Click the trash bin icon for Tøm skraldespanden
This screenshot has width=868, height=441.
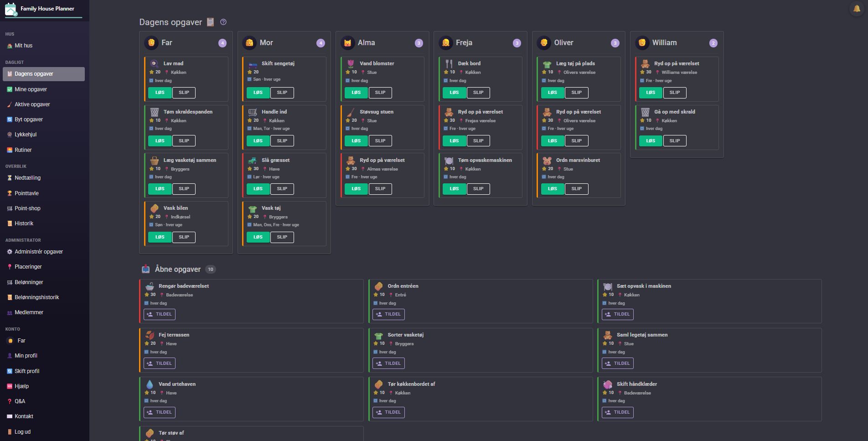coord(155,112)
